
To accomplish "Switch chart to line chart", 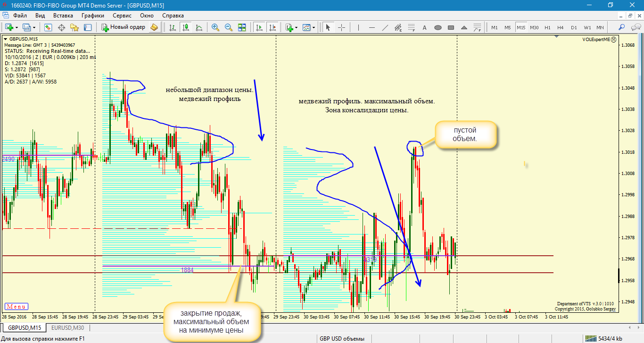I will pos(199,27).
